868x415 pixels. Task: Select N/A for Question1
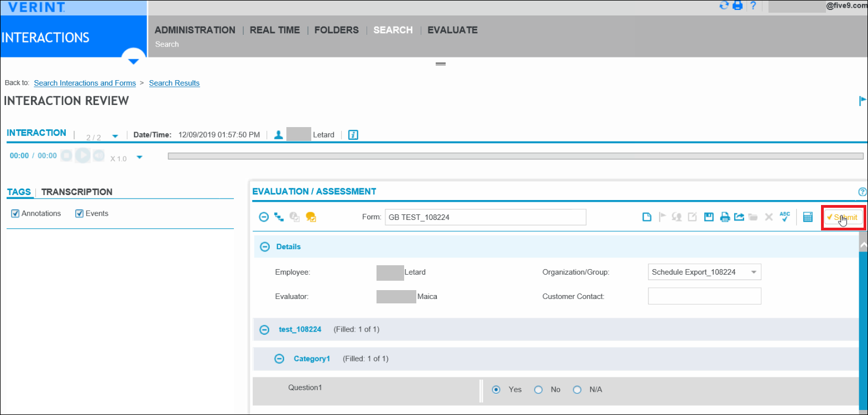(577, 390)
